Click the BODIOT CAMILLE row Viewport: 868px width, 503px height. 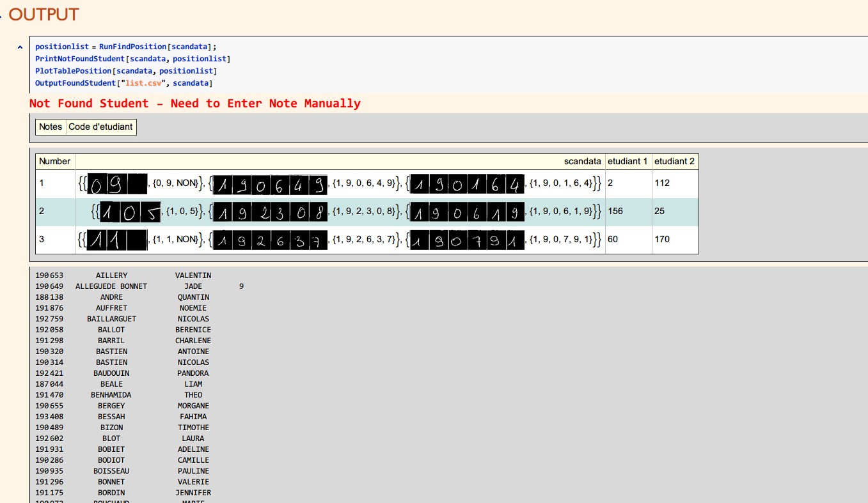click(123, 460)
